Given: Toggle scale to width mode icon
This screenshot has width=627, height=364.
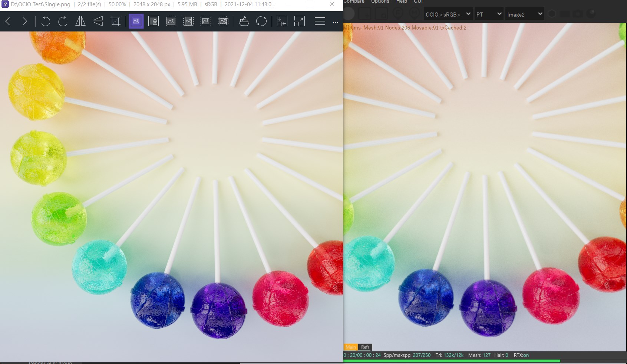Looking at the screenshot, I should 171,21.
